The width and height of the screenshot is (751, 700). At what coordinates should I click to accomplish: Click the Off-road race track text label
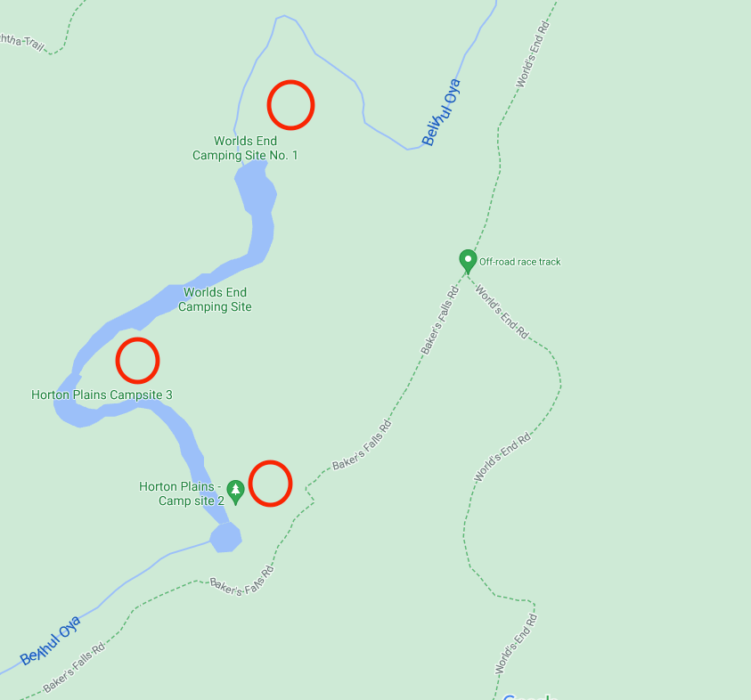pos(519,262)
